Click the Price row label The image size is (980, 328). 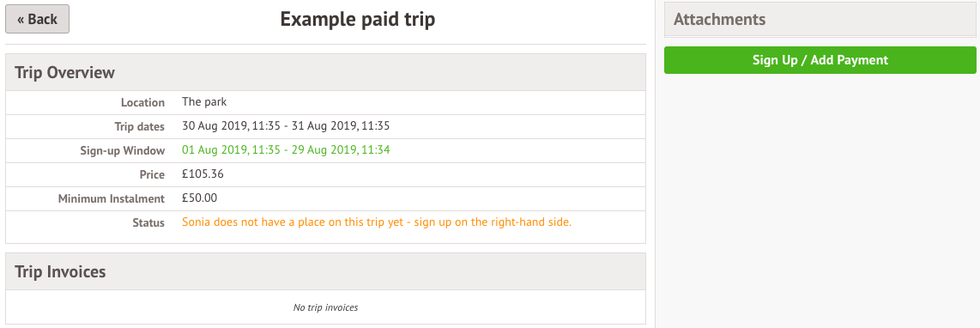pos(152,174)
